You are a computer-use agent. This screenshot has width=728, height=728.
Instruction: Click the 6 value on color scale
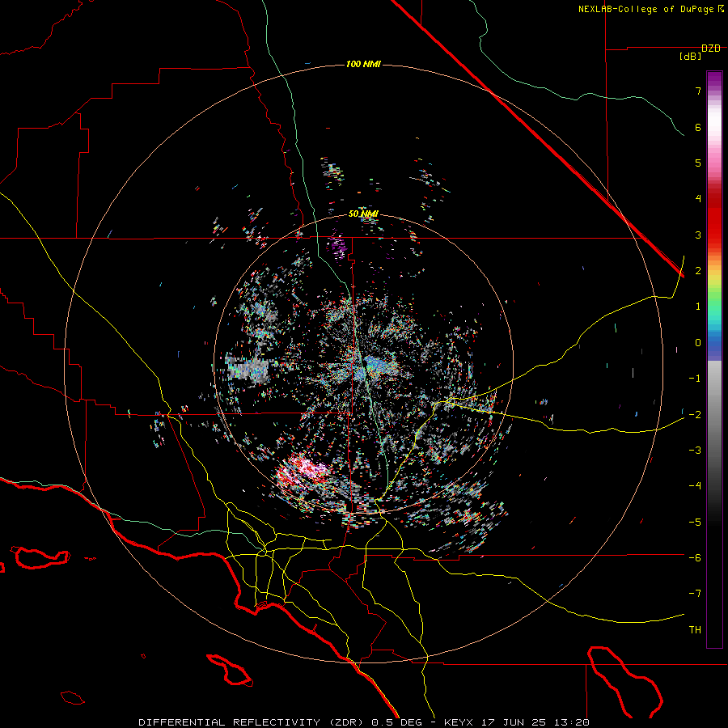(x=698, y=127)
